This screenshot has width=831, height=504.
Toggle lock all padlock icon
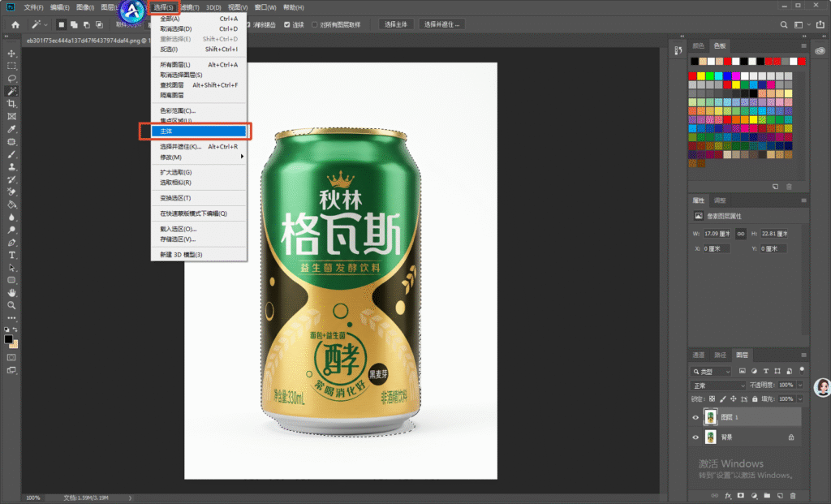click(x=755, y=399)
